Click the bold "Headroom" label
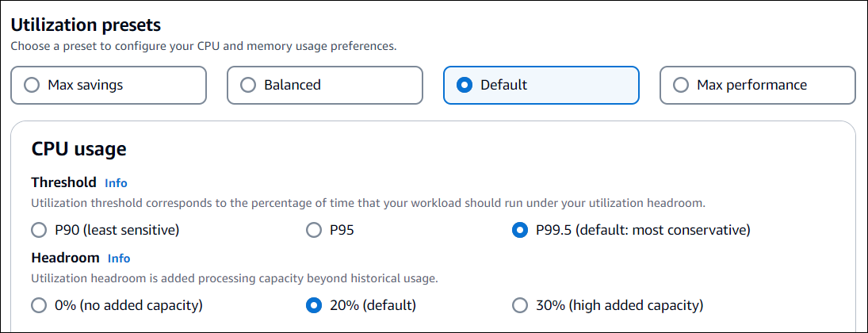 [x=66, y=258]
